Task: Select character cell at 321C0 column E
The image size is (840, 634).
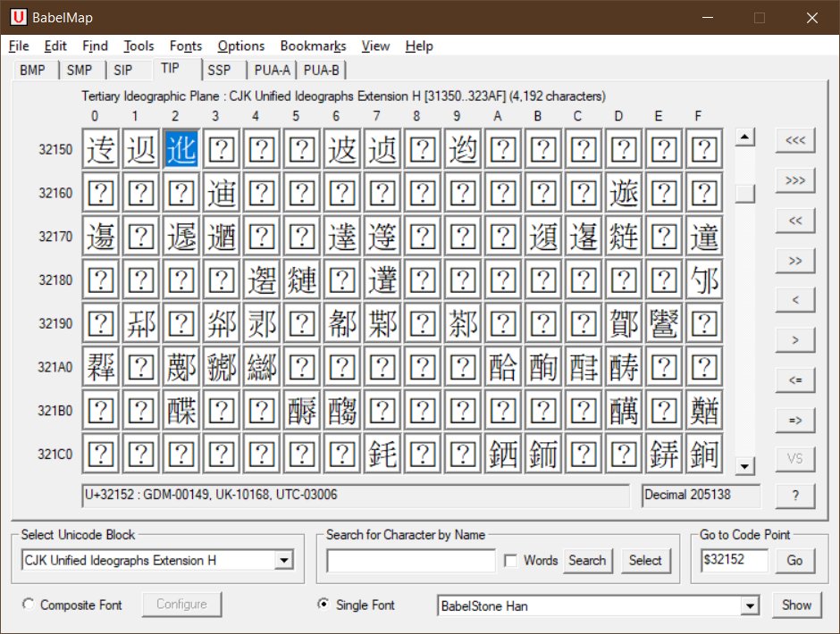Action: (x=664, y=455)
